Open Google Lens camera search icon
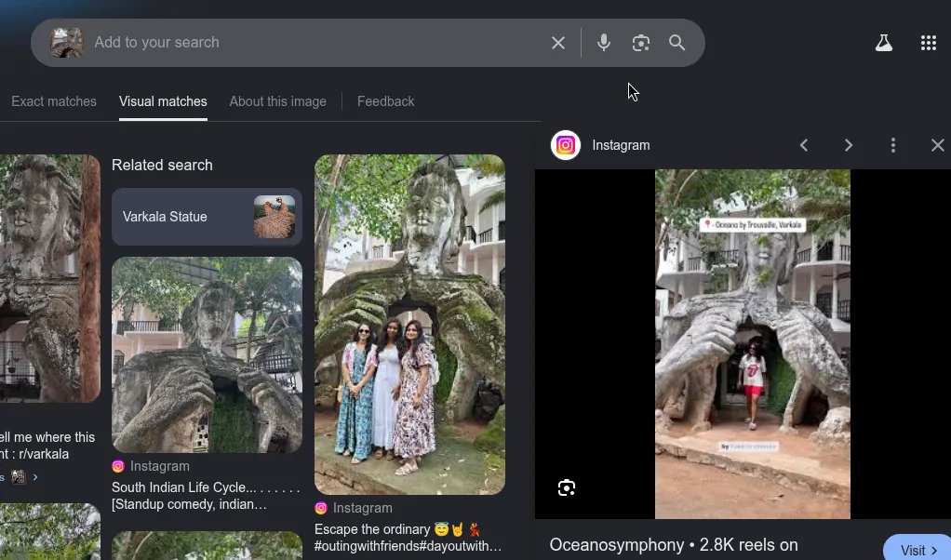The height and width of the screenshot is (560, 951). 640,43
